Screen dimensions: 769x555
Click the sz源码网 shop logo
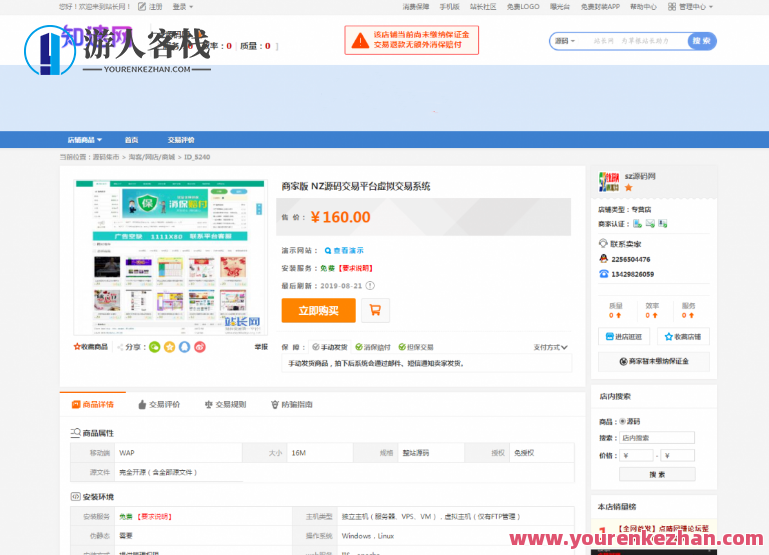609,181
